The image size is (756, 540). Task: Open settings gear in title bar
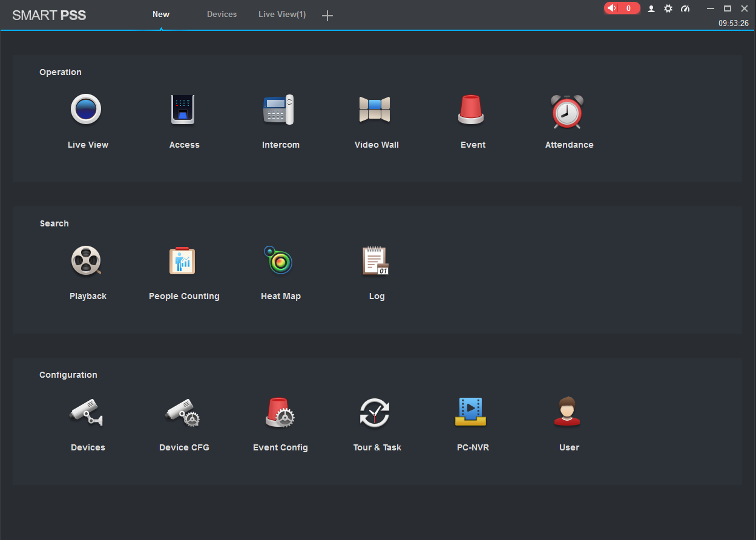click(668, 8)
